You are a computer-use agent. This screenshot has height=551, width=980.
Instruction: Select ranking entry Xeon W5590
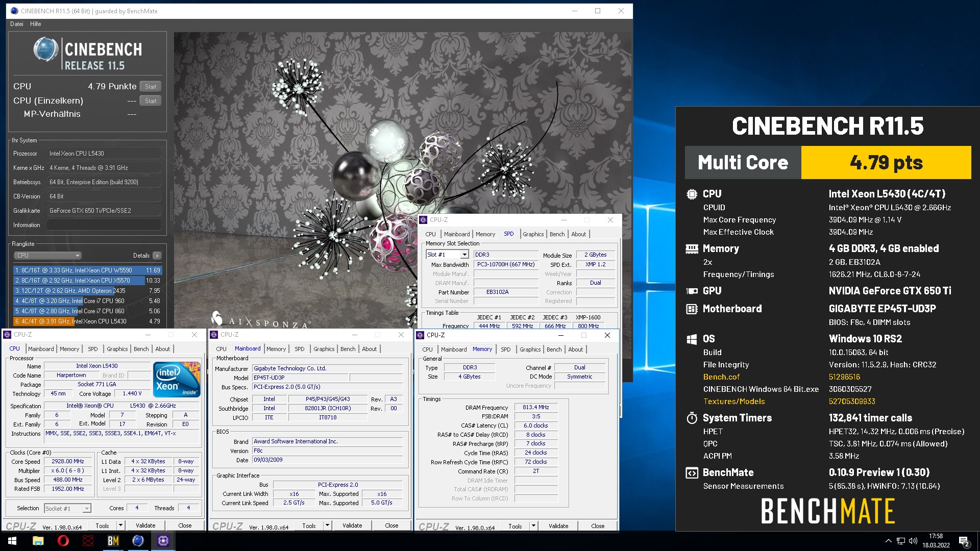coord(88,270)
